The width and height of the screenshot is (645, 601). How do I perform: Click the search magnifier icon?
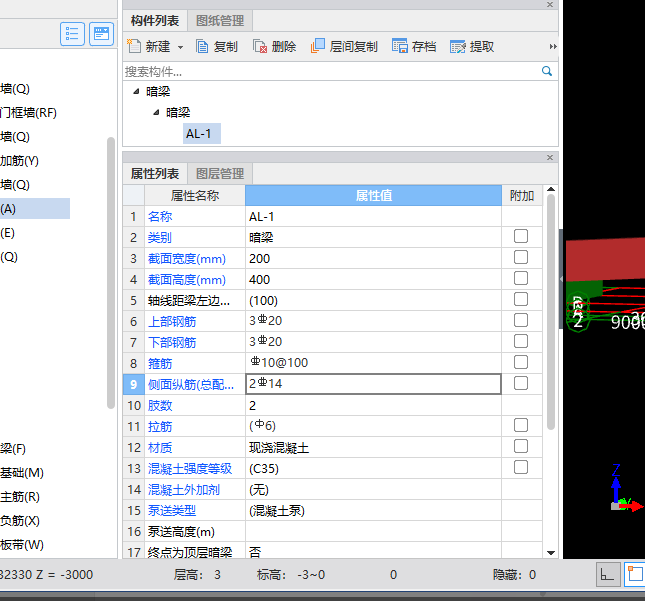coord(547,71)
